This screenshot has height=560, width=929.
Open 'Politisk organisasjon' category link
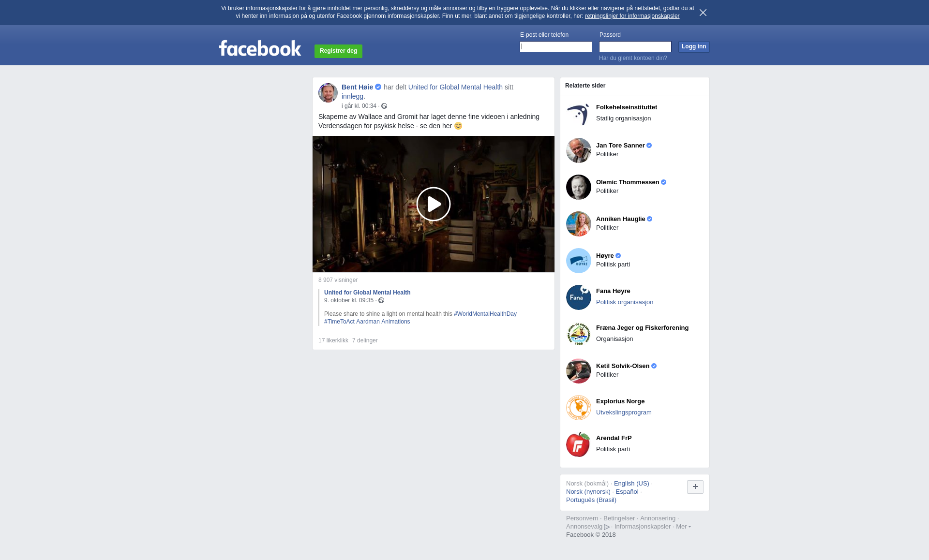pos(625,302)
